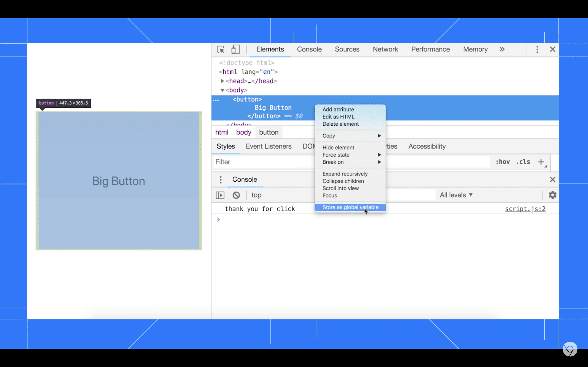Click the Elements panel tab
This screenshot has height=367, width=588.
click(x=270, y=49)
